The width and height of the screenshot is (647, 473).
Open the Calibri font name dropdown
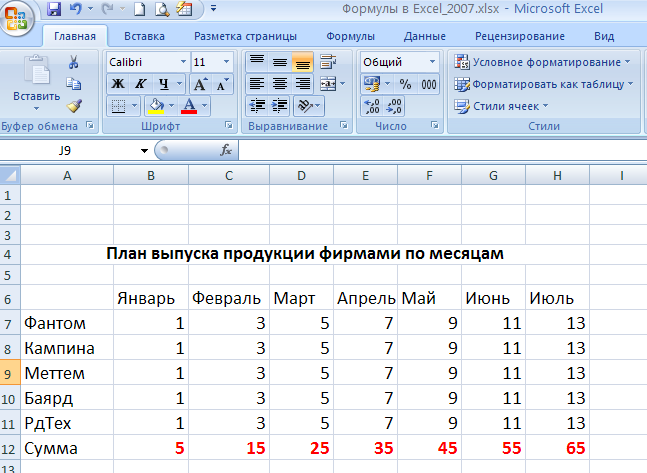pyautogui.click(x=183, y=62)
